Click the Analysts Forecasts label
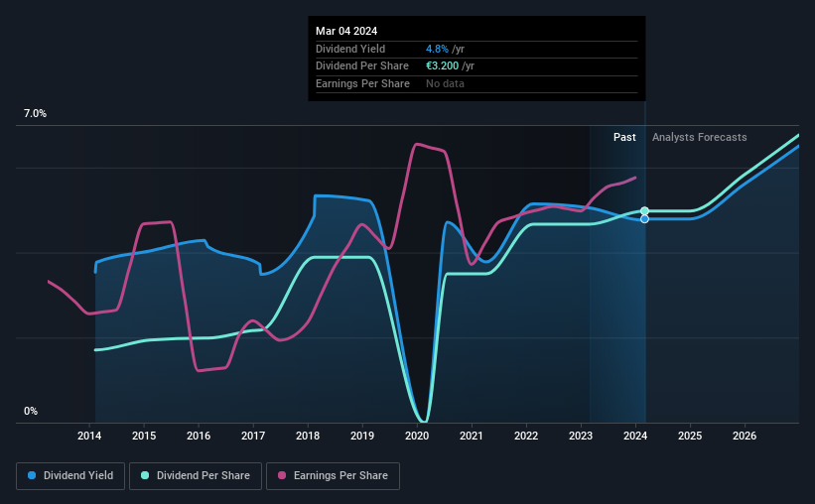 pyautogui.click(x=700, y=137)
